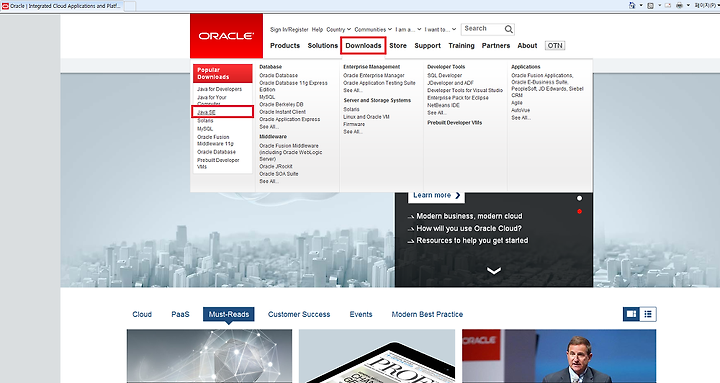Click the Firmware link

tap(354, 124)
